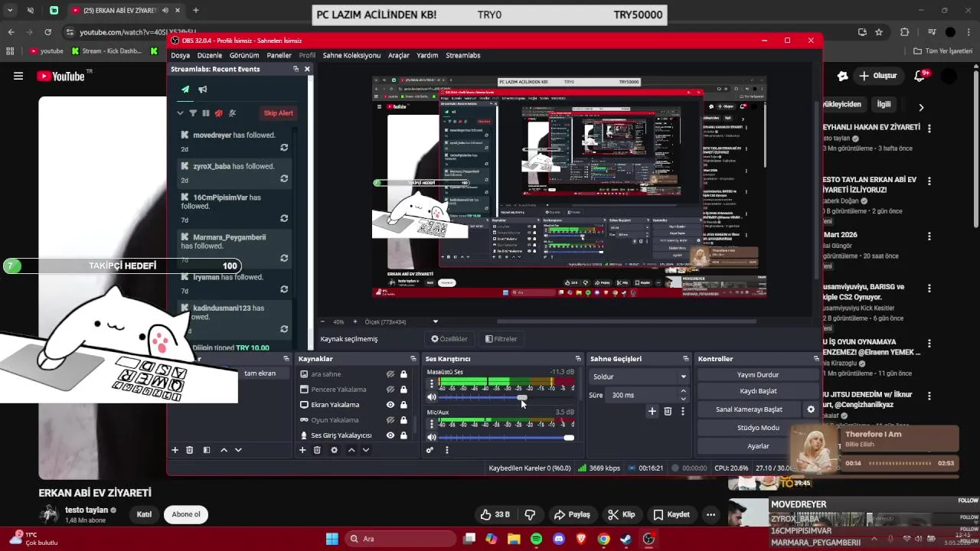Screen dimensions: 980x551
Task: Unlock the Ekran Yakalama source
Action: point(403,405)
